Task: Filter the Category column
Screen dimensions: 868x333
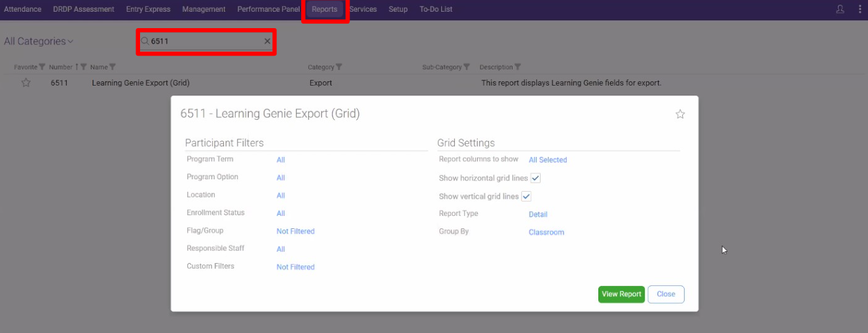Action: coord(339,67)
